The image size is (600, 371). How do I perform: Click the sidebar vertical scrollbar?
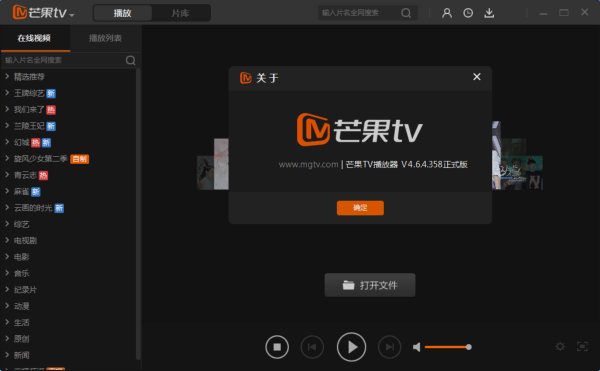(138, 214)
